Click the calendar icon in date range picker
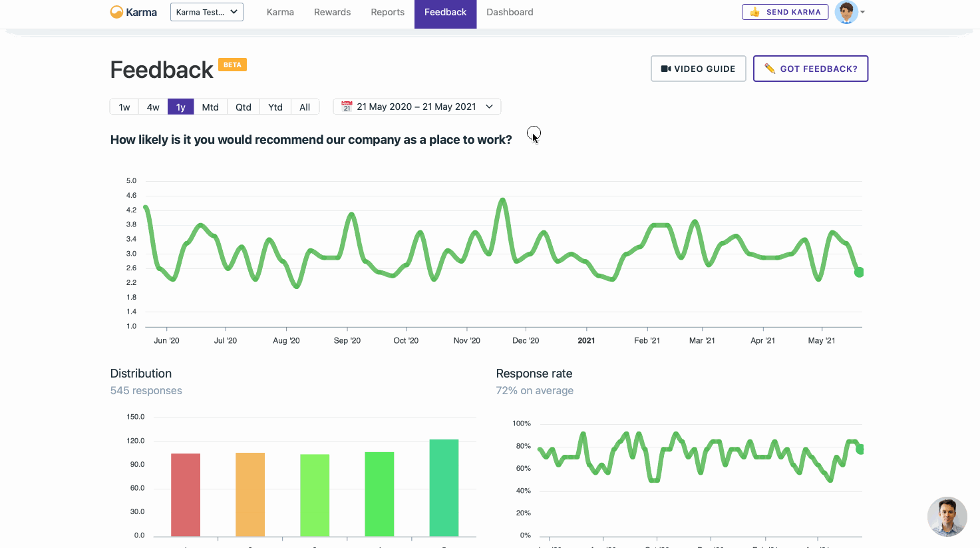 347,107
